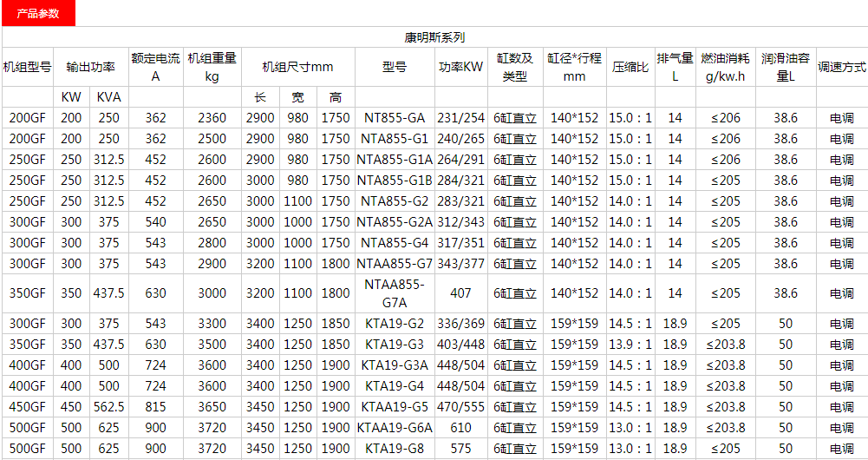
Task: Select engine model KTA19-G3
Action: coord(395,345)
